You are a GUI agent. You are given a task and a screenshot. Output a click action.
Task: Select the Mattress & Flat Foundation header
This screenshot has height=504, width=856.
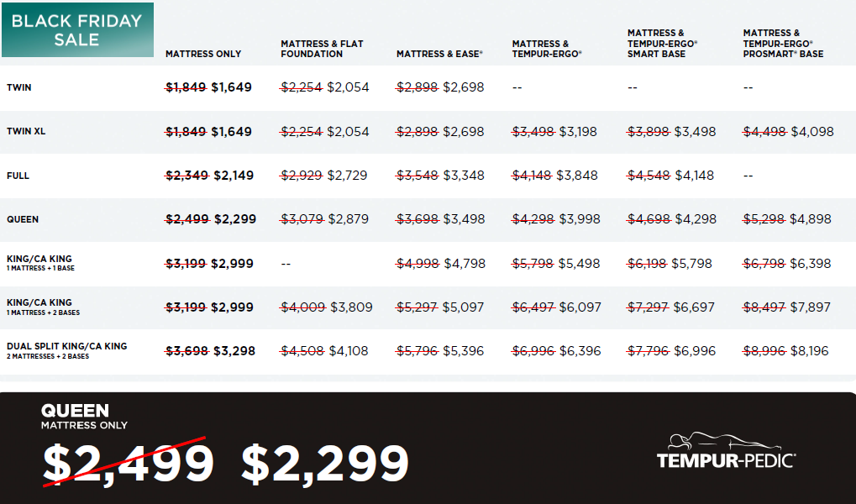(322, 49)
